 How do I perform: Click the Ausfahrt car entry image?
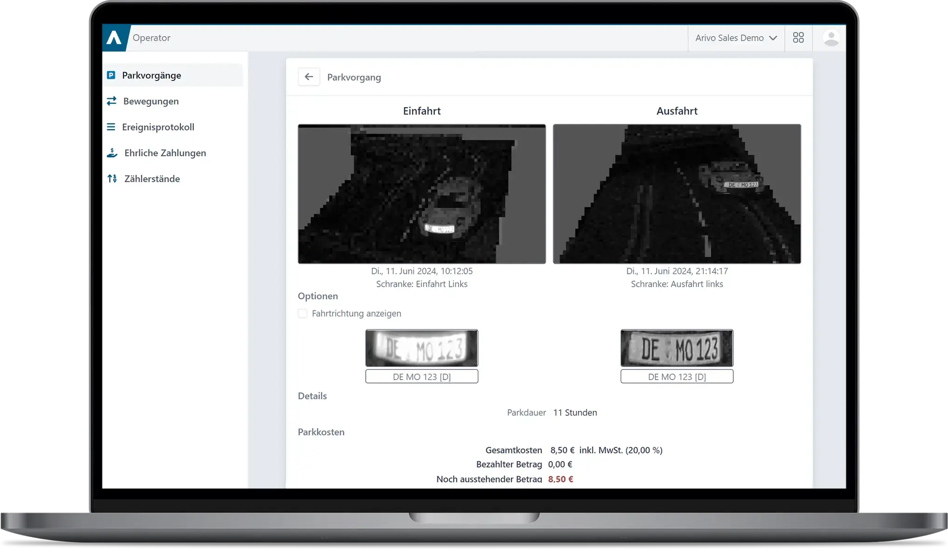coord(677,193)
